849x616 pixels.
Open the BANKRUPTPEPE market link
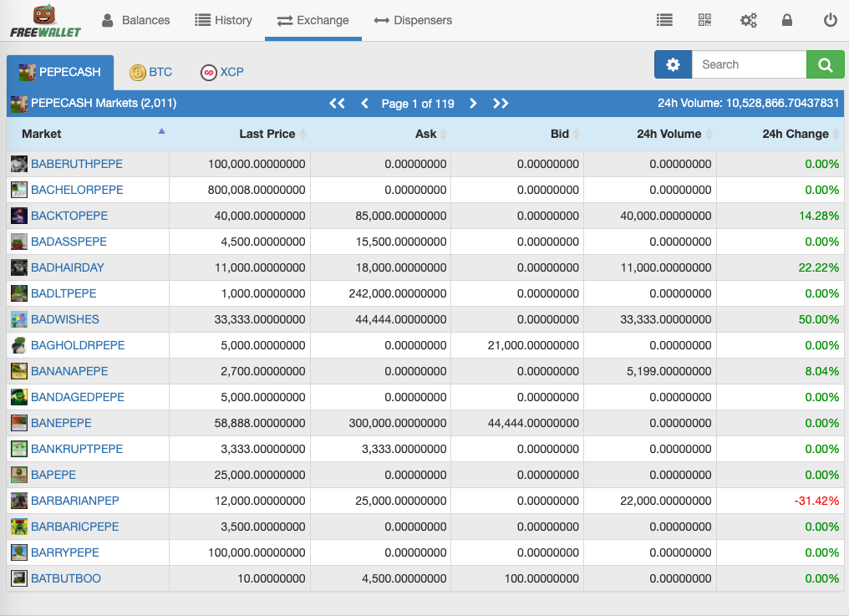click(x=77, y=449)
